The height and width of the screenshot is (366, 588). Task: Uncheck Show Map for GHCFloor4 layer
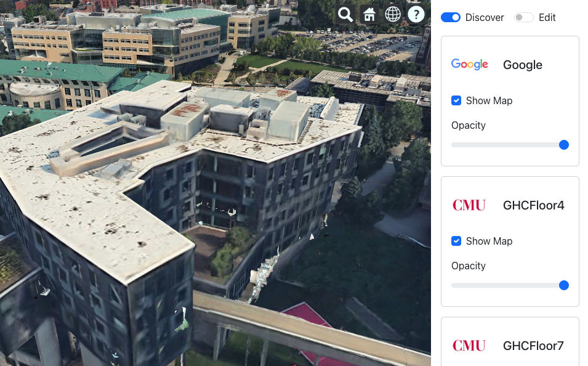click(x=456, y=241)
